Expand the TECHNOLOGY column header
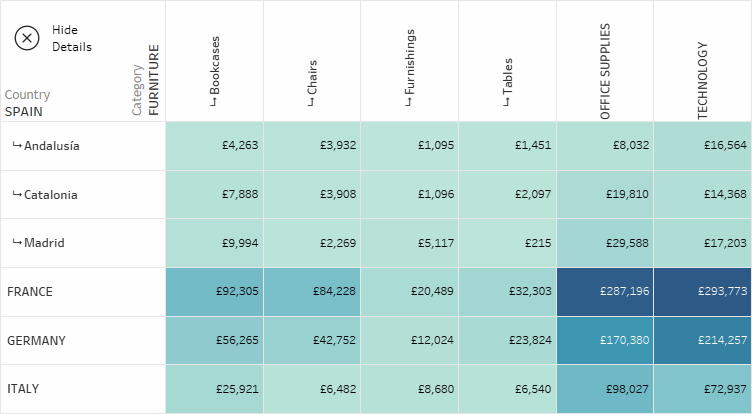Image resolution: width=752 pixels, height=414 pixels. (703, 80)
